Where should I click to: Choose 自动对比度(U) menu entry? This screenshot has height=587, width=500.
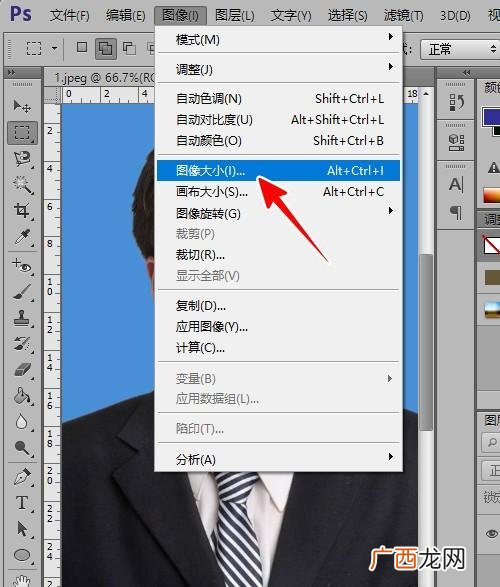point(278,119)
